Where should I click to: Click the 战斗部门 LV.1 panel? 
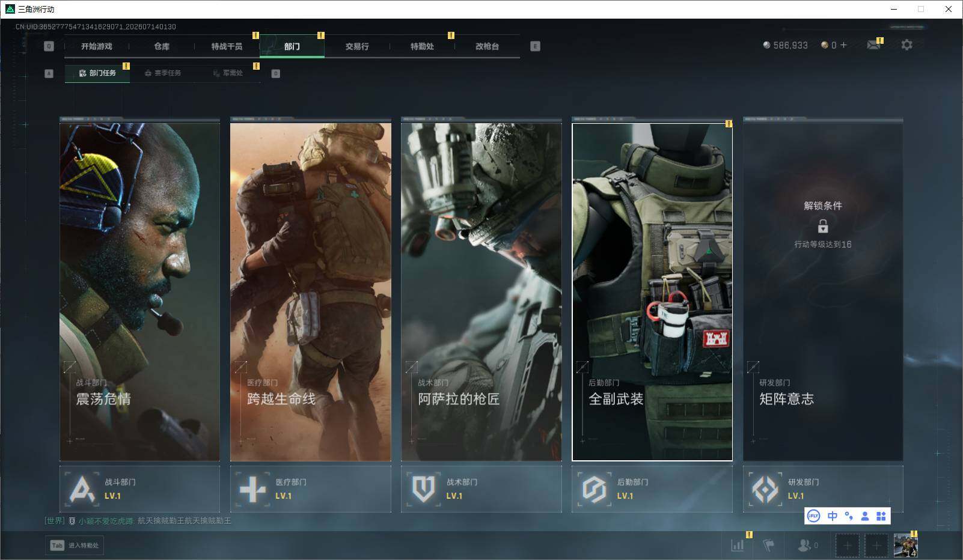coord(140,489)
